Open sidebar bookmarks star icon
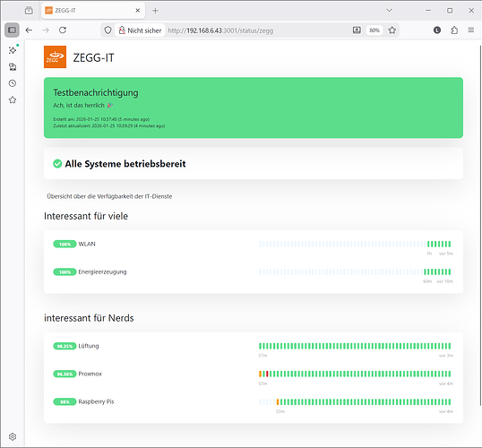Screen dimensions: 482x448 13,100
